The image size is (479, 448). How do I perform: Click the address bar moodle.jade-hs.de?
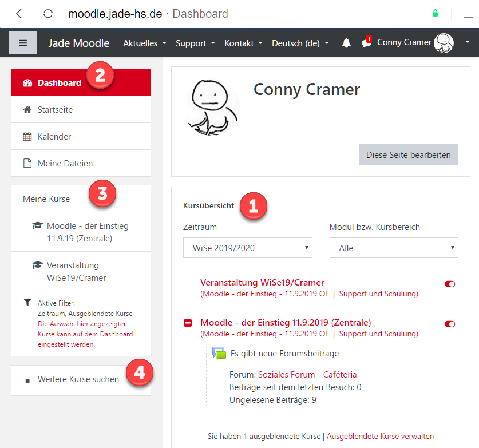[x=115, y=14]
